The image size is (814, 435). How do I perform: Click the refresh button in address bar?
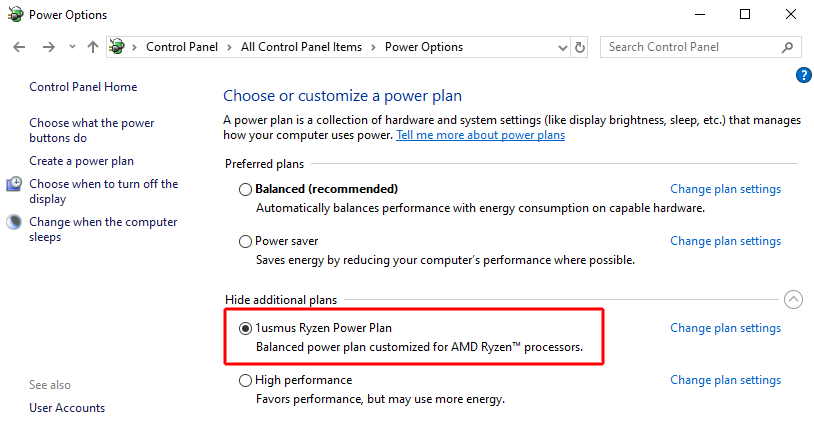[x=580, y=47]
